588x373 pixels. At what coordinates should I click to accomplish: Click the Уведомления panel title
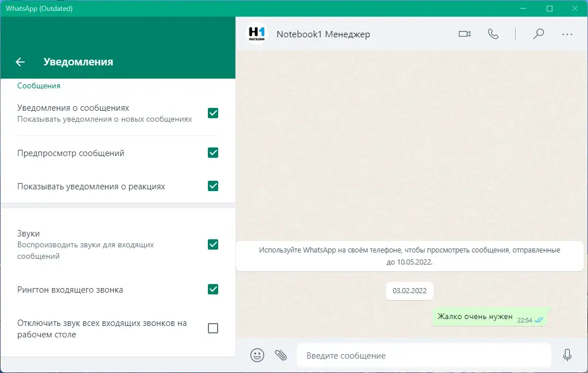click(78, 62)
